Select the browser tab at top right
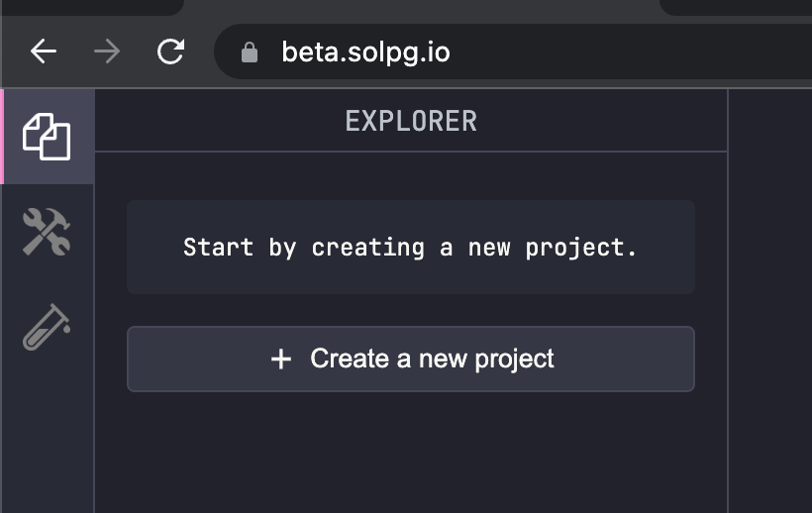Image resolution: width=812 pixels, height=513 pixels. click(x=736, y=6)
